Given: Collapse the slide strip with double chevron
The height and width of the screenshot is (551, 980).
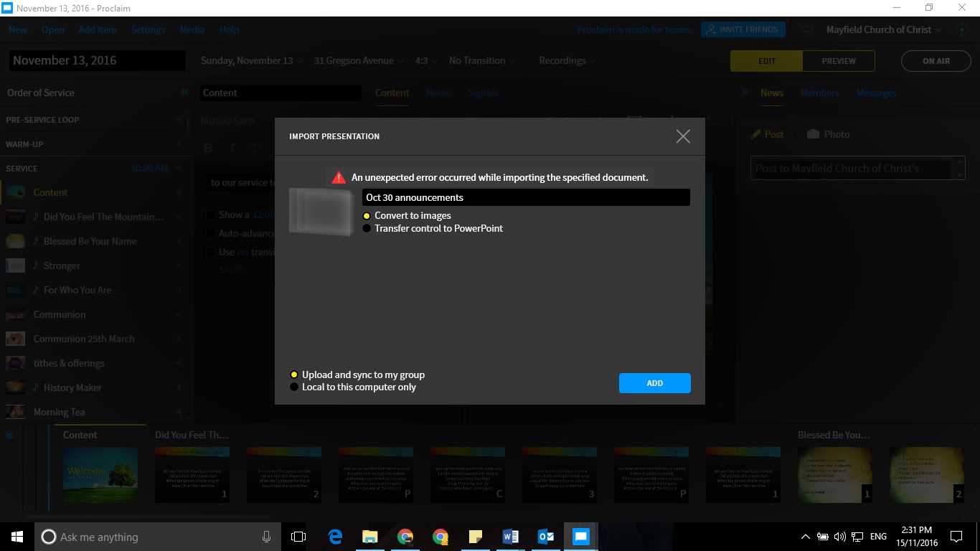Looking at the screenshot, I should click(x=10, y=435).
